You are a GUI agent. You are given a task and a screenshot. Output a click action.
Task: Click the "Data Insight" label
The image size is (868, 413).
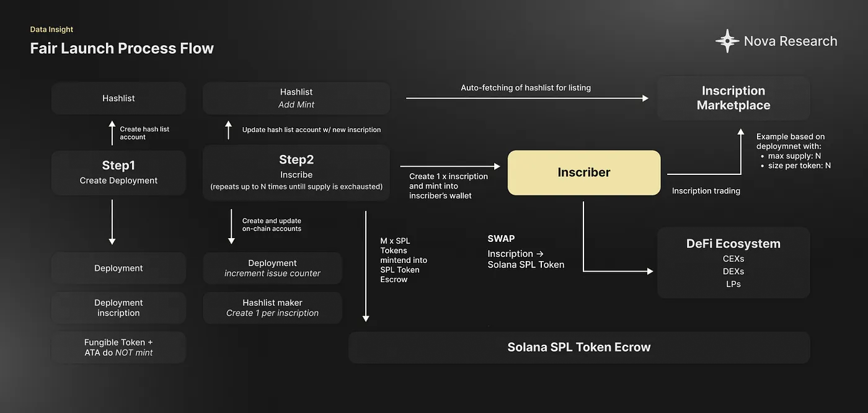pos(51,30)
